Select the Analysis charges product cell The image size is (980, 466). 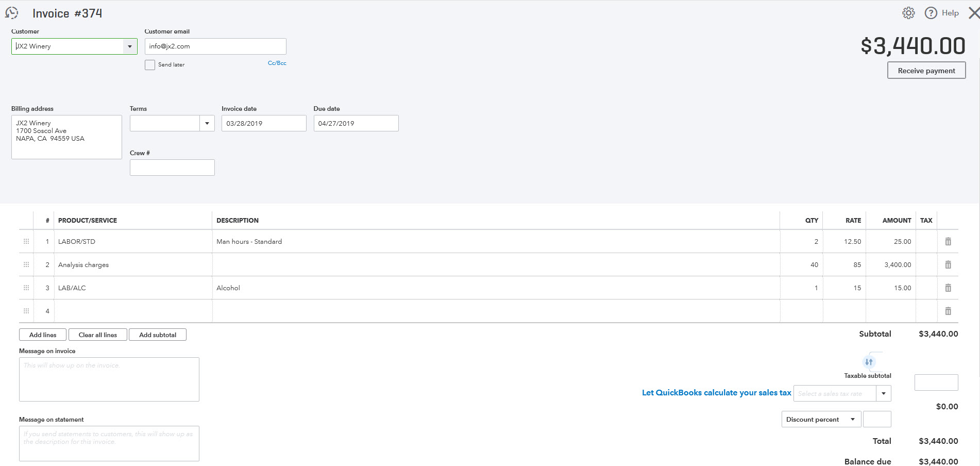point(133,264)
